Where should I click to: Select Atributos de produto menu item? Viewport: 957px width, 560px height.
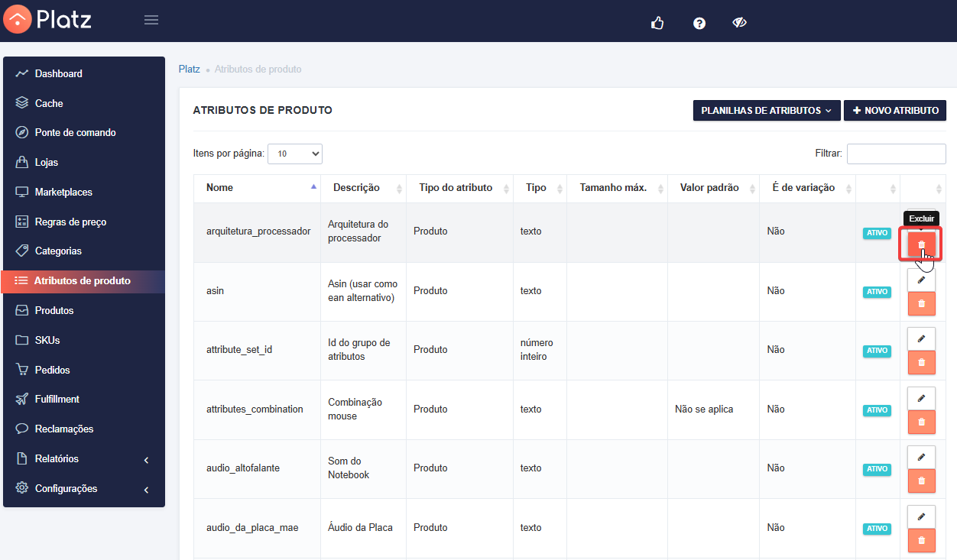pyautogui.click(x=84, y=280)
